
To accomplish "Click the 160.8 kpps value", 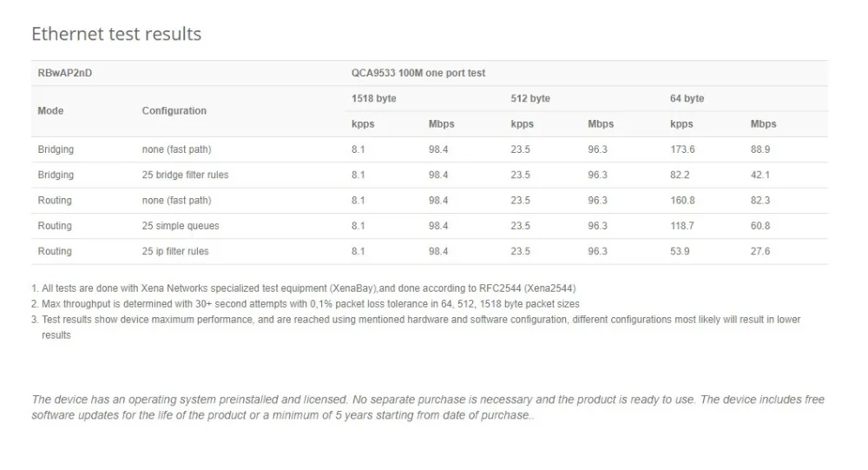I will pos(682,201).
